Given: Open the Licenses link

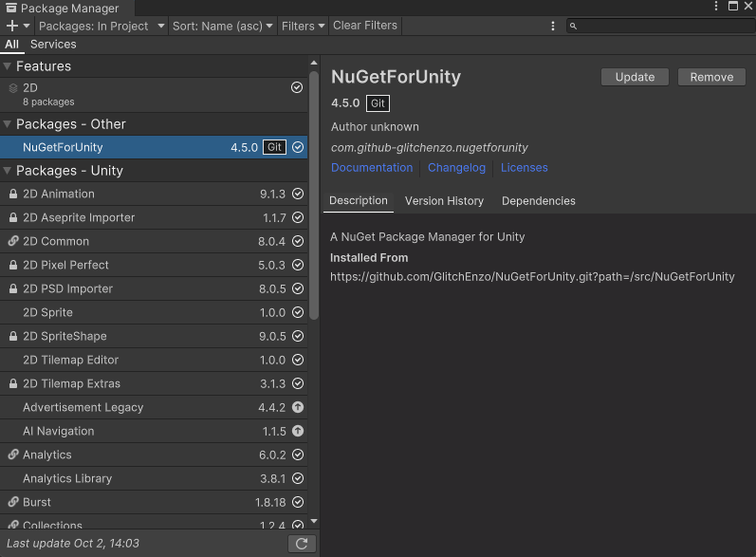Looking at the screenshot, I should click(525, 168).
